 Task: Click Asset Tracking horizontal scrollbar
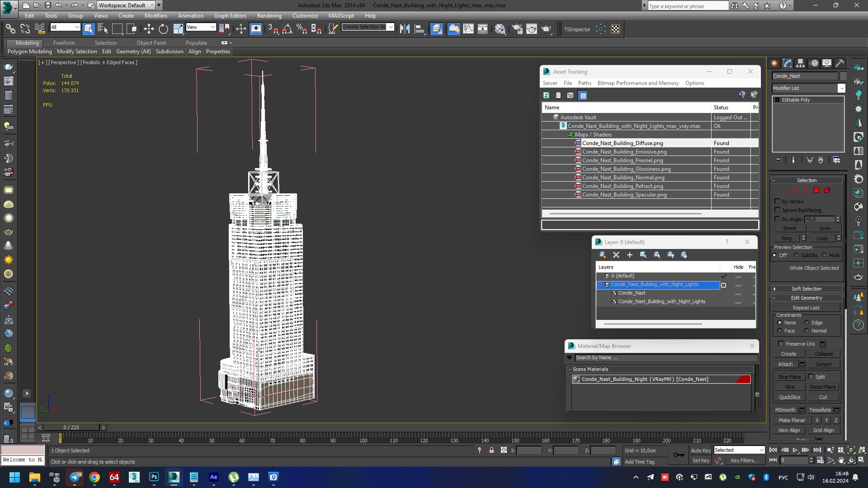[x=625, y=213]
